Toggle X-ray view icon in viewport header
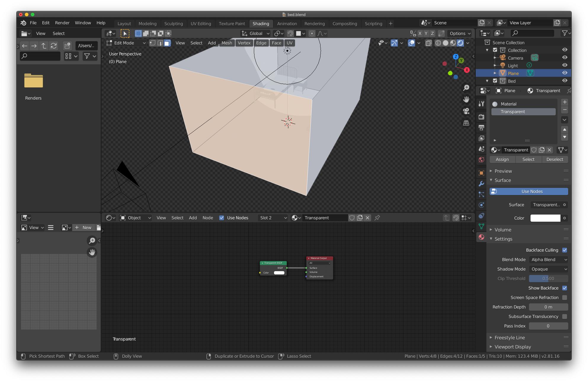This screenshot has height=382, width=588. [x=428, y=43]
